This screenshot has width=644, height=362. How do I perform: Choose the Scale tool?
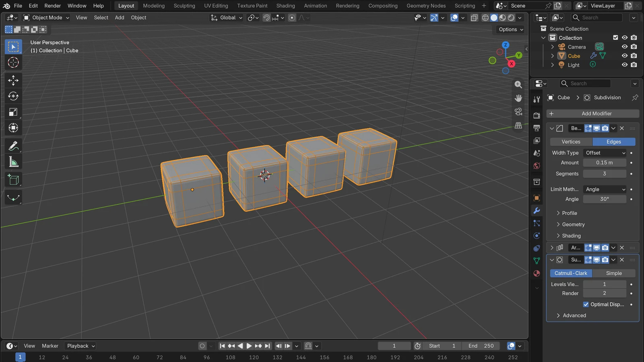coord(13,112)
